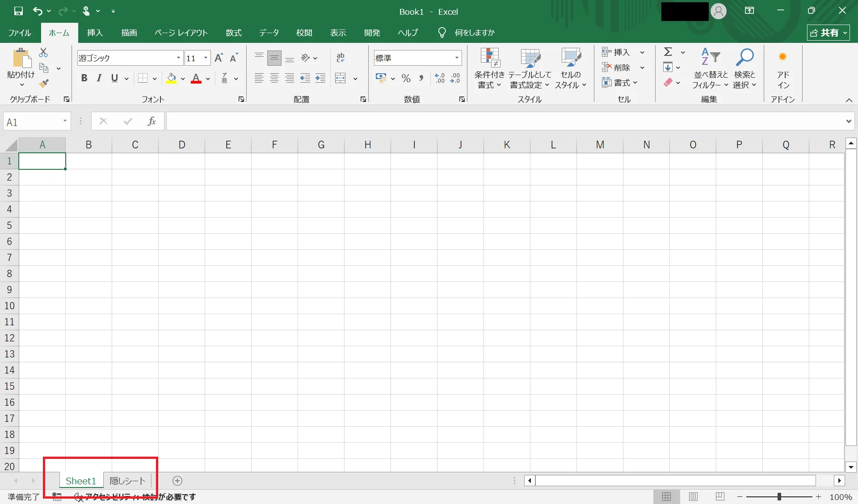Switch to the 隠しシート sheet tab
The height and width of the screenshot is (504, 858).
coord(127,481)
